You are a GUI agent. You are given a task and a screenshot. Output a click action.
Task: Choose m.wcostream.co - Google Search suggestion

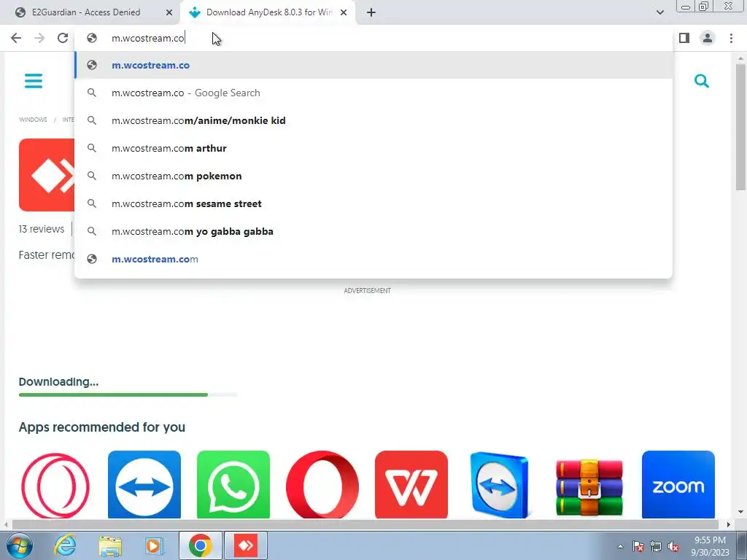click(373, 93)
